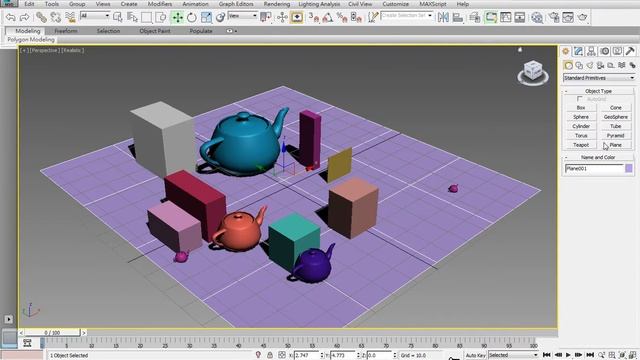Open the Graph Editors menu
Screen dimensions: 640x360
tap(236, 4)
